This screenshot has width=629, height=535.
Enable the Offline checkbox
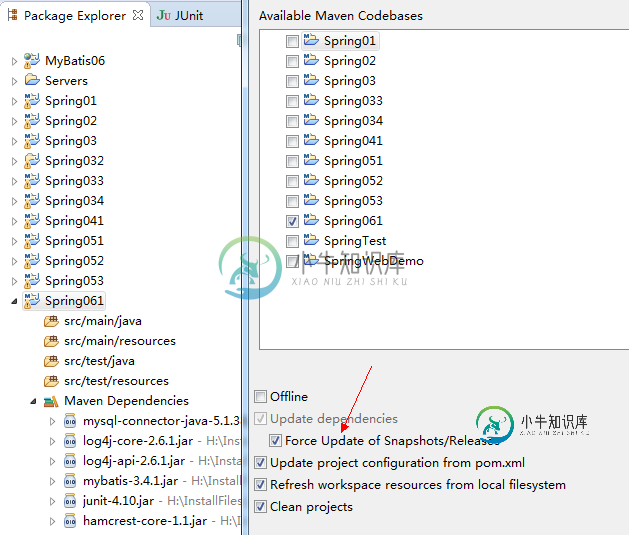(260, 397)
